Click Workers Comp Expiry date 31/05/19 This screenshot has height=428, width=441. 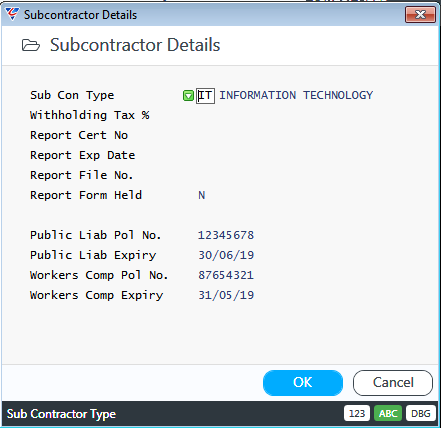(226, 295)
